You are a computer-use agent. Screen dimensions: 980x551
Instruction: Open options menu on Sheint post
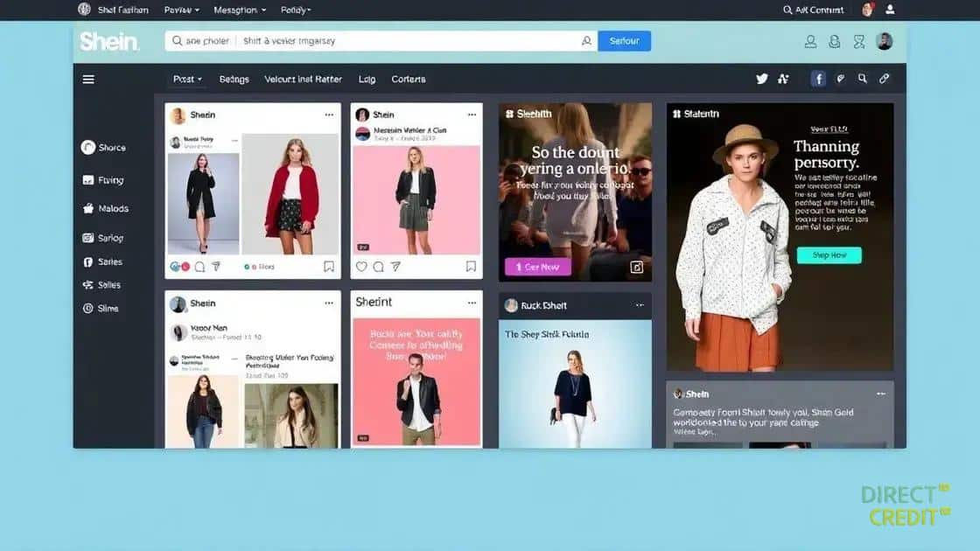pos(472,303)
